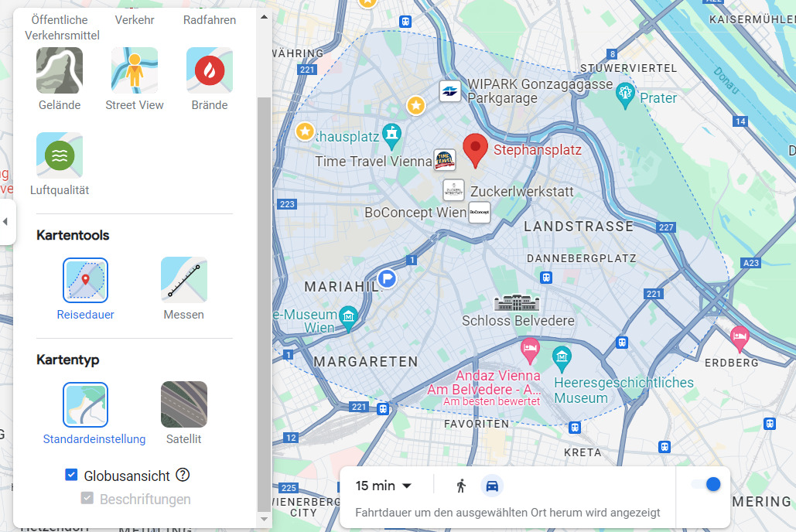
Task: Choose the car driving mode icon
Action: tap(492, 486)
